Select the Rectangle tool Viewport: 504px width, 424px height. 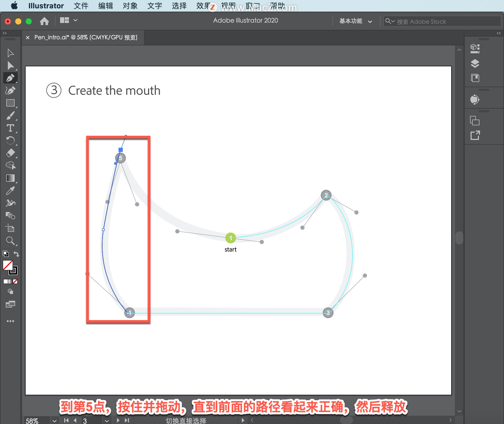click(10, 103)
